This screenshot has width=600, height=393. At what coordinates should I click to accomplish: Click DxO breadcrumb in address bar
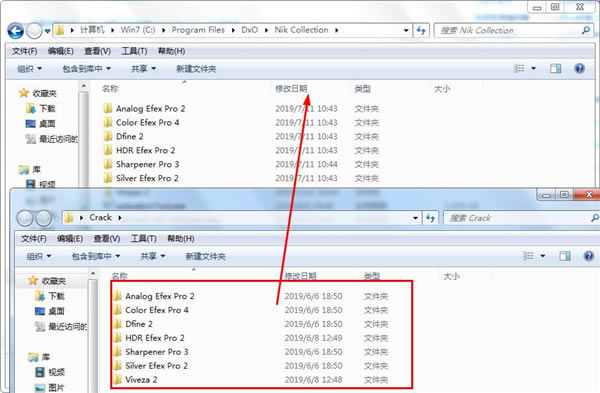(x=249, y=30)
